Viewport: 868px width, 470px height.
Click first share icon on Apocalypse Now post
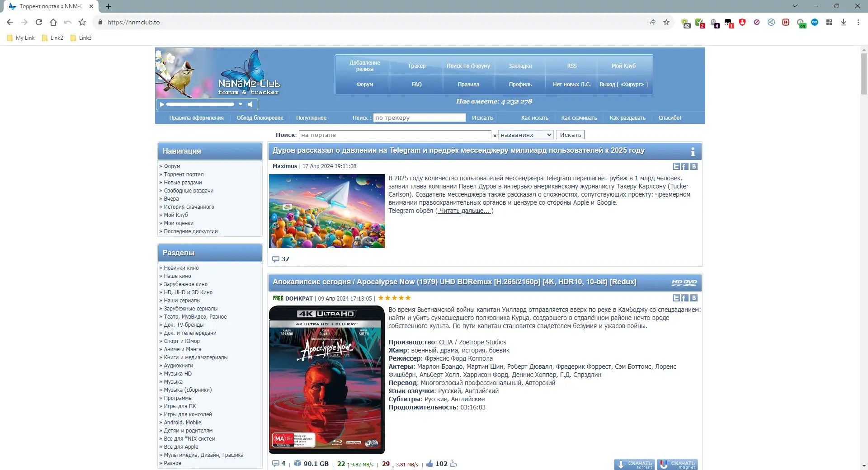(676, 298)
